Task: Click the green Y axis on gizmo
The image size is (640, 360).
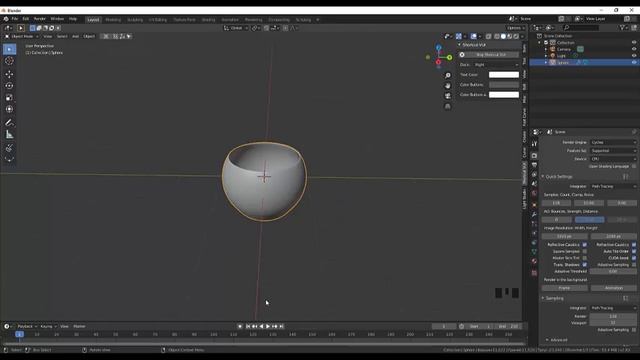Action: [x=449, y=58]
